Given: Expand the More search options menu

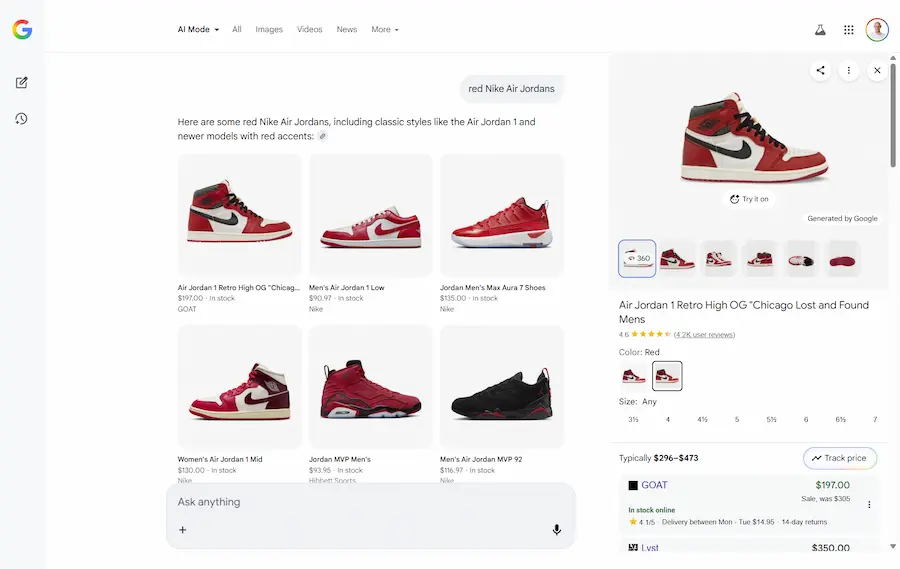Looking at the screenshot, I should [384, 30].
